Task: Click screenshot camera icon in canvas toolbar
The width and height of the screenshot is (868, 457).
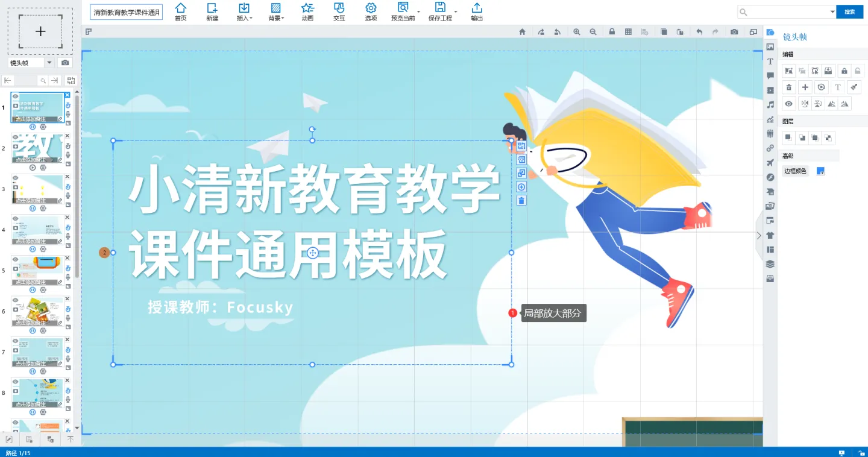Action: tap(734, 32)
